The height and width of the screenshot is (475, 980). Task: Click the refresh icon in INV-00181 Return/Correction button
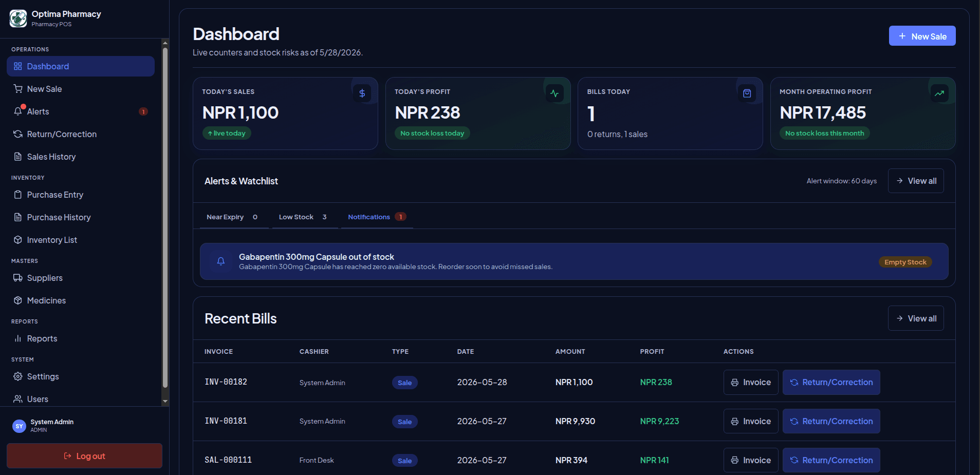(x=794, y=422)
